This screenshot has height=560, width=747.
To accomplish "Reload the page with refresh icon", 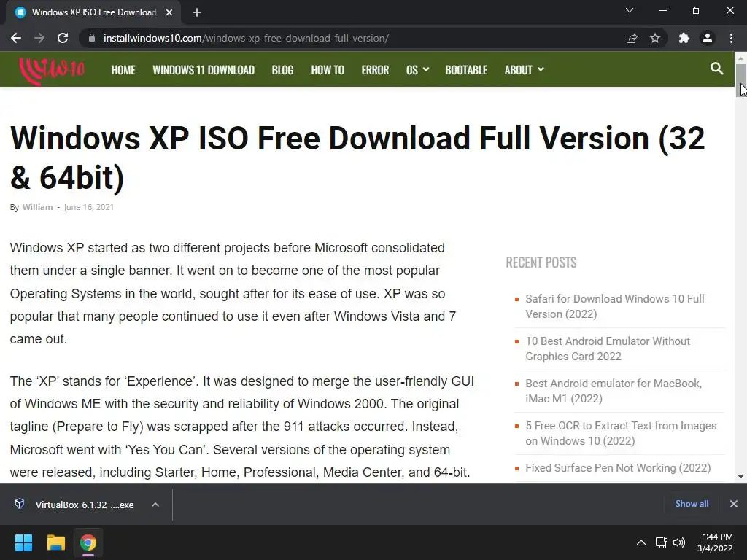I will click(x=63, y=38).
